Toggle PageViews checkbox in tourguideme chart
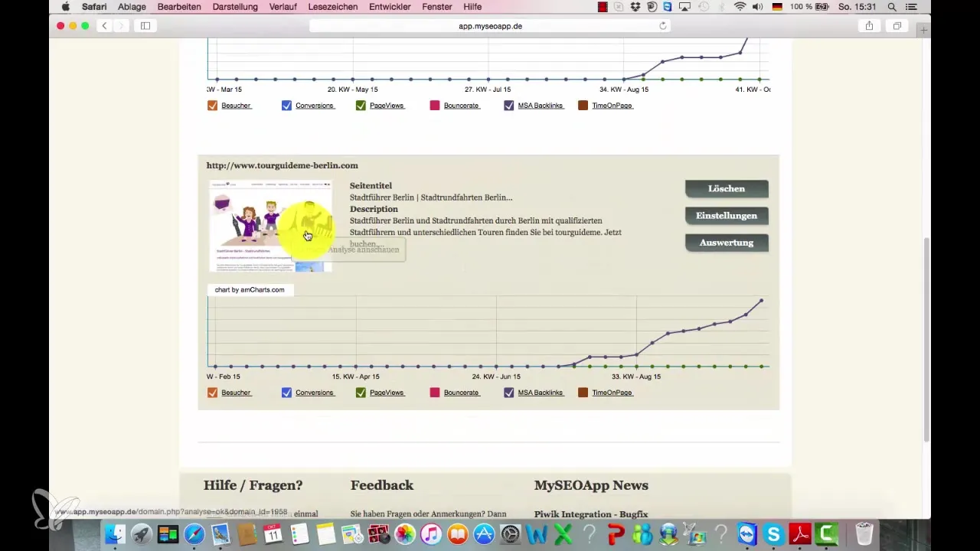The image size is (980, 551). coord(361,393)
